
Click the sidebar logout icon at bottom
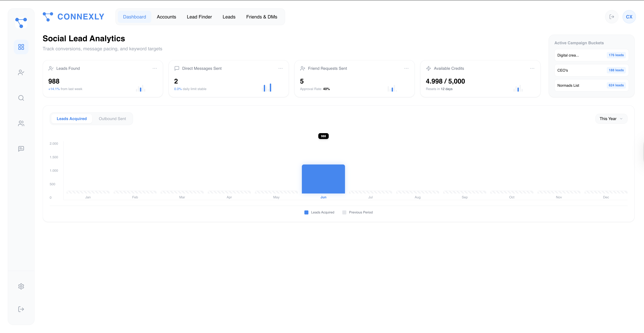[x=21, y=309]
